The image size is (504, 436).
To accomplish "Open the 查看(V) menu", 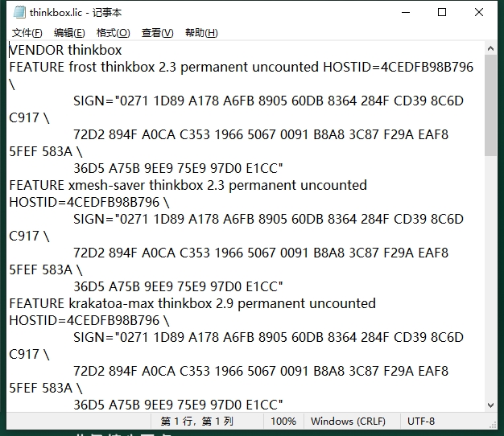I will [157, 33].
